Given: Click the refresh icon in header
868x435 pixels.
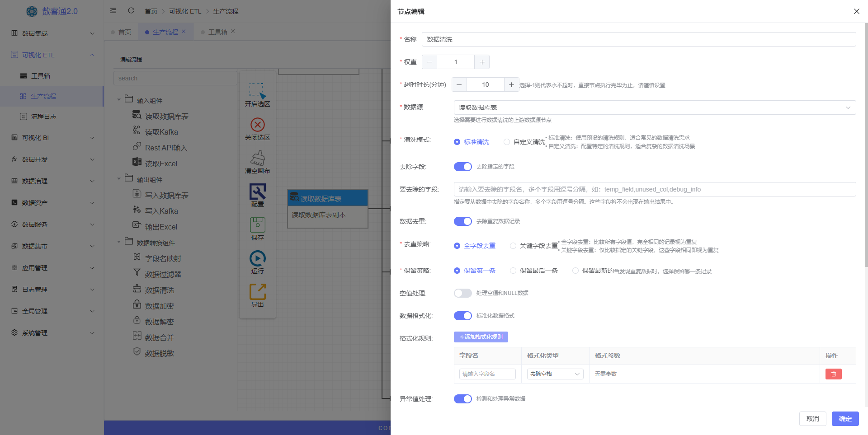Looking at the screenshot, I should click(131, 10).
